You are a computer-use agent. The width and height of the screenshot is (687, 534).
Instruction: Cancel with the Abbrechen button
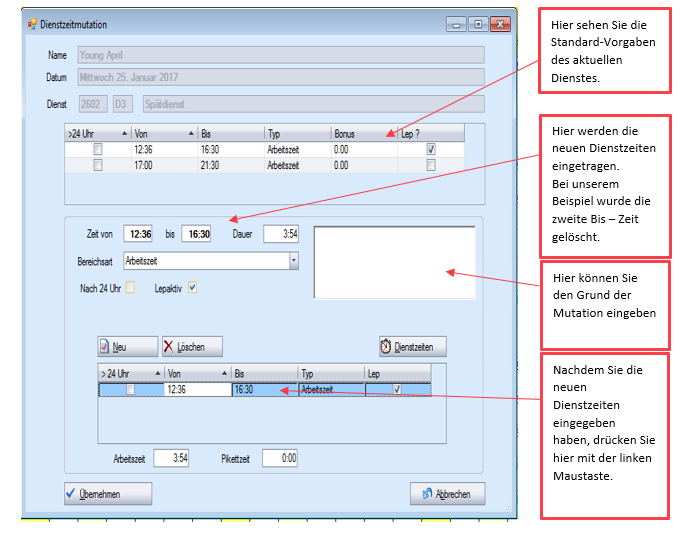(447, 494)
